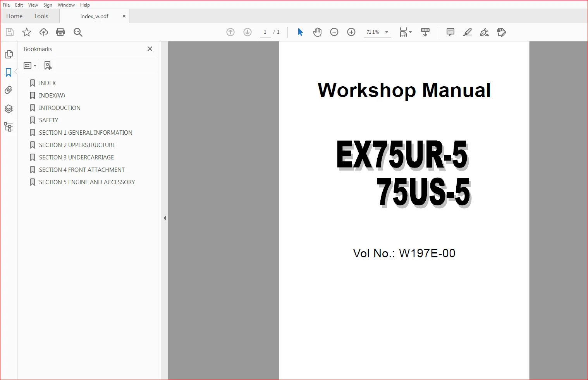This screenshot has height=380, width=588.
Task: Zoom in with plus circle icon
Action: coord(351,32)
